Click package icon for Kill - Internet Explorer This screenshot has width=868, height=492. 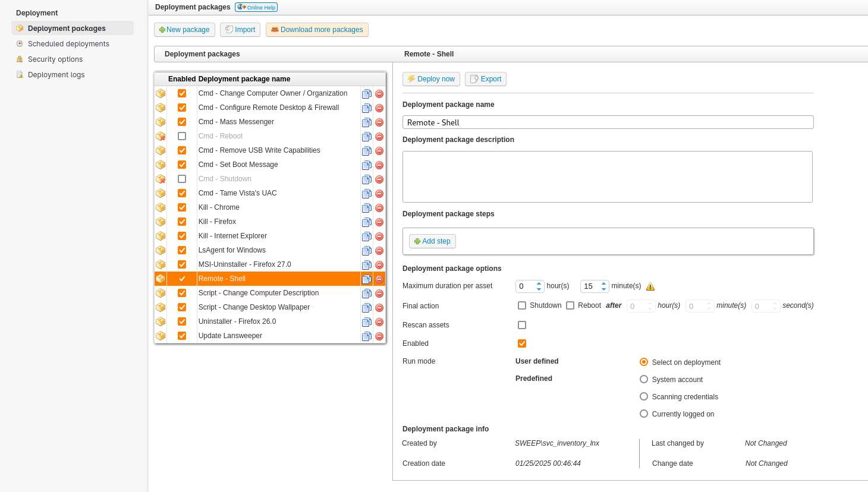click(x=161, y=236)
